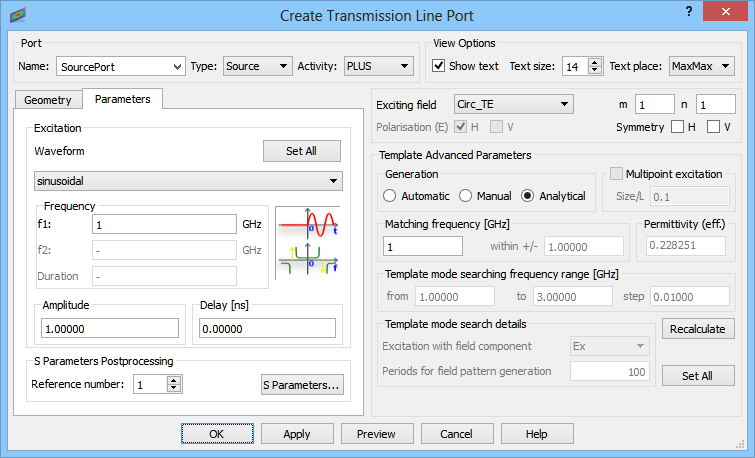This screenshot has width=755, height=458.
Task: Decrease Reference number with the down arrow
Action: [x=174, y=388]
